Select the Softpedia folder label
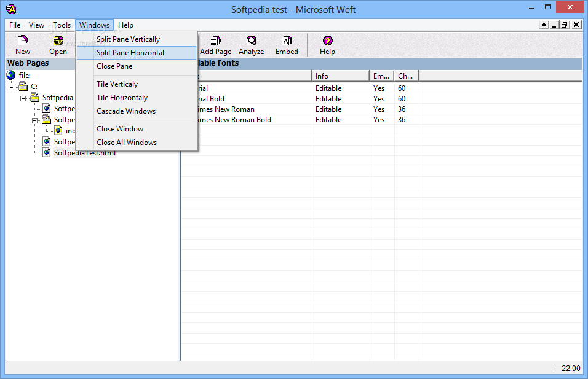 (x=57, y=98)
